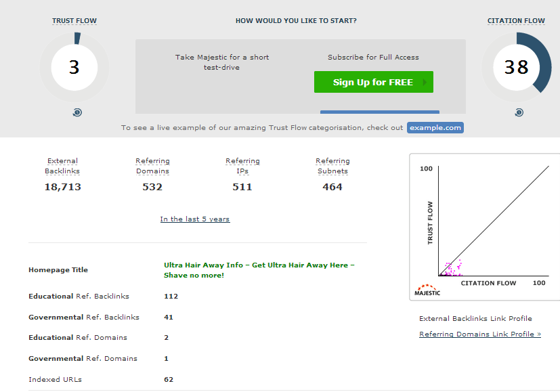Viewport: 560px width, 392px height.
Task: Click the Educational Ref. Domains label
Action: (x=78, y=338)
